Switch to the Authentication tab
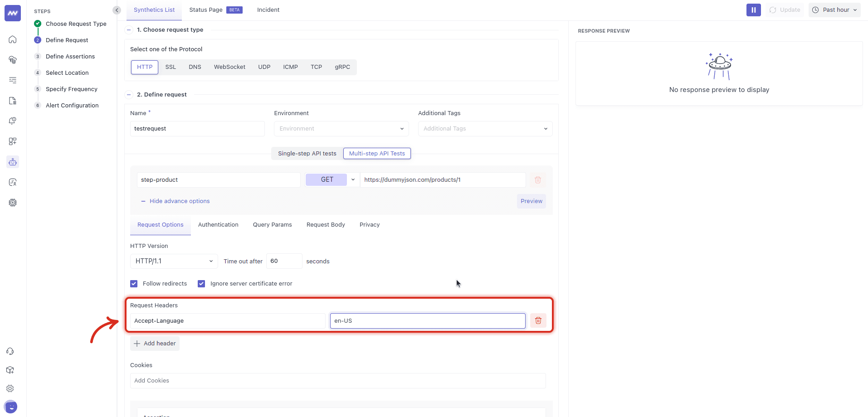Viewport: 868px width, 417px height. tap(218, 225)
